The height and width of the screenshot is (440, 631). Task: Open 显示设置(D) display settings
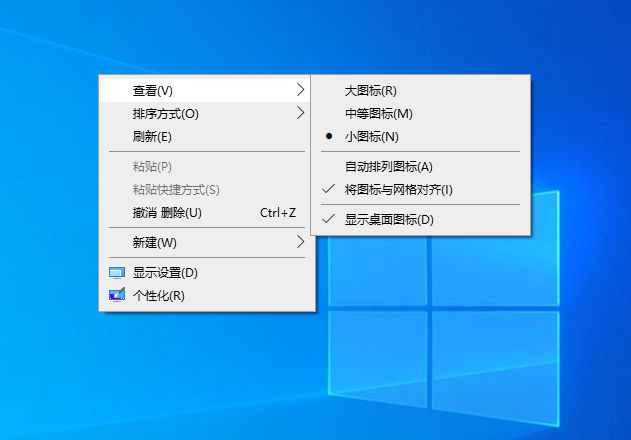[165, 272]
